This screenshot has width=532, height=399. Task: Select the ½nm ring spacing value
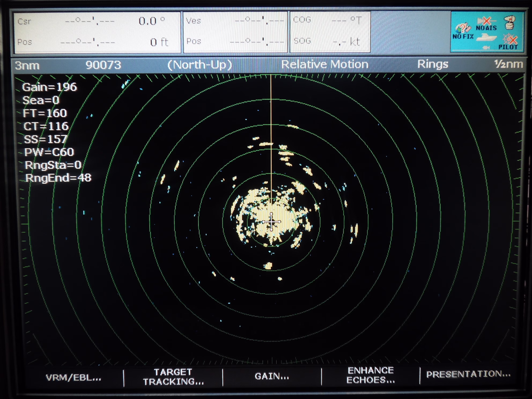click(x=508, y=64)
